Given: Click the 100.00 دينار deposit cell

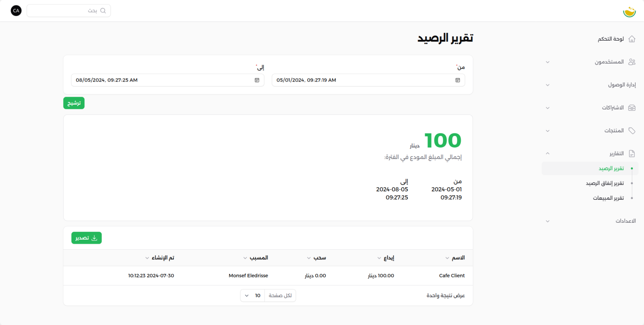Looking at the screenshot, I should [381, 276].
